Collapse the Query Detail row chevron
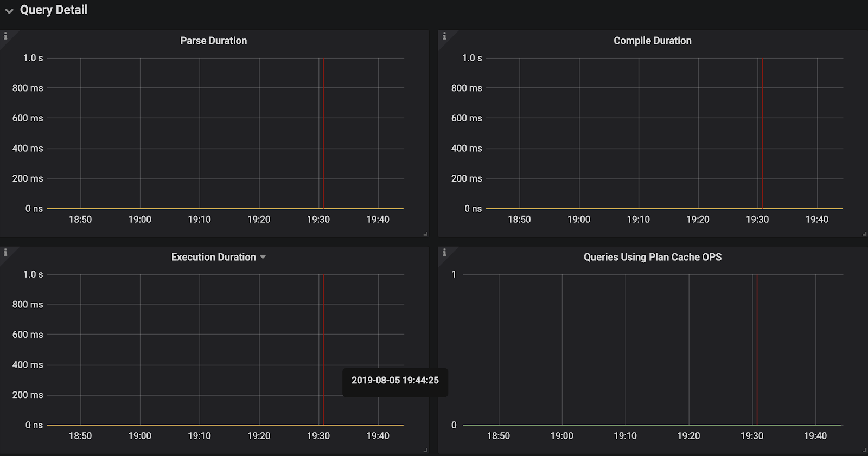Screen dimensions: 868x456 (9, 11)
